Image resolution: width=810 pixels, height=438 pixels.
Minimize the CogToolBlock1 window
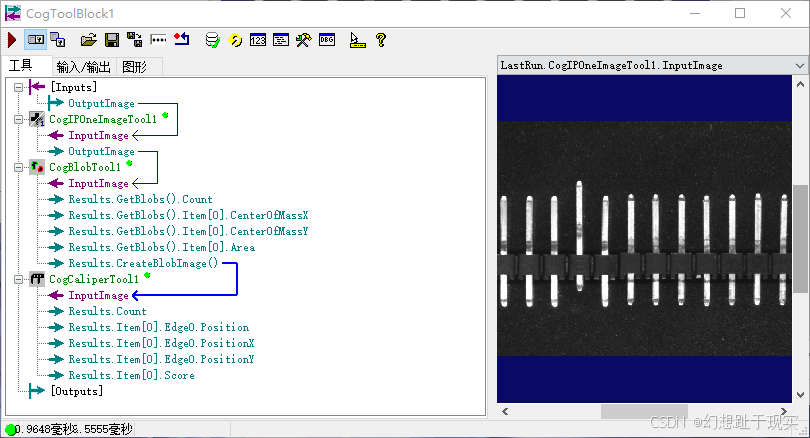pos(695,13)
